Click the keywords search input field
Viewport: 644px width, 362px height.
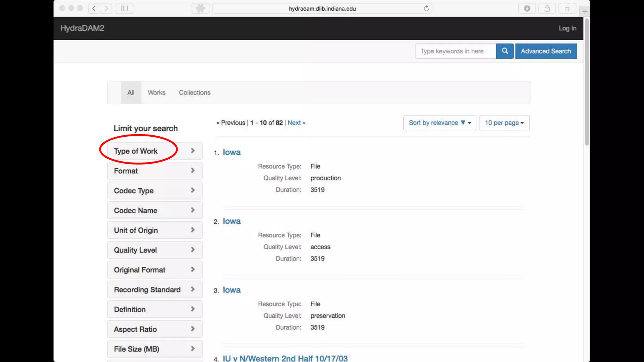point(455,51)
